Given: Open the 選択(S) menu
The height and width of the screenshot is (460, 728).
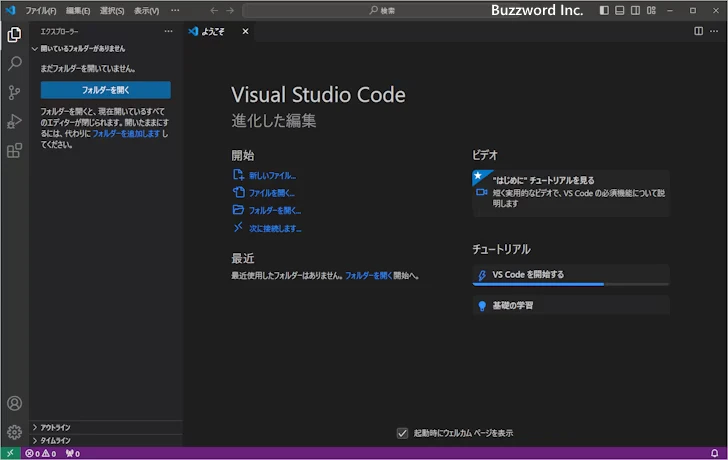Looking at the screenshot, I should coord(112,10).
